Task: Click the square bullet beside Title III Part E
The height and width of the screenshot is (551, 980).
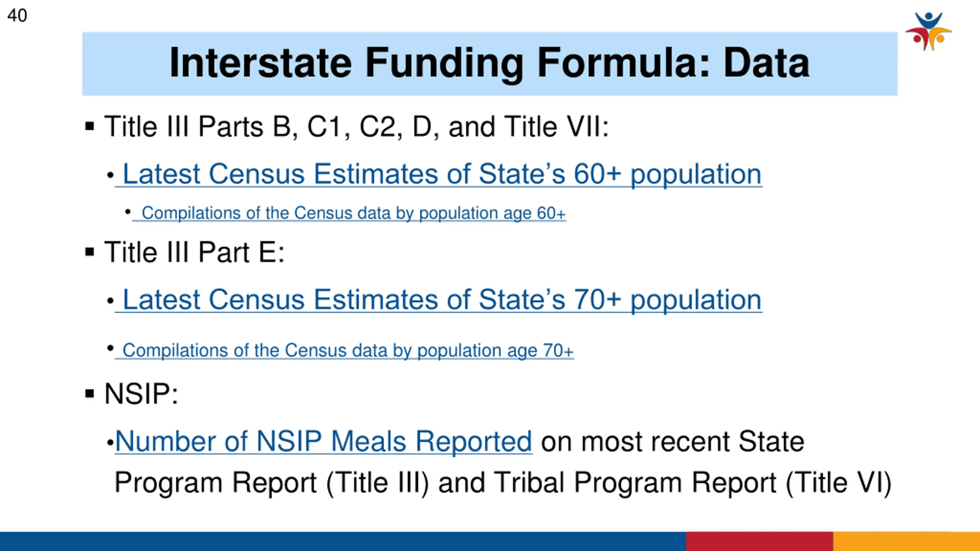Action: point(90,252)
